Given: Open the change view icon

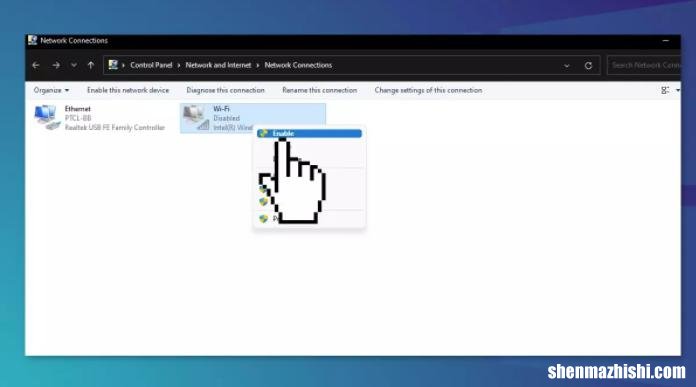Looking at the screenshot, I should tap(665, 90).
